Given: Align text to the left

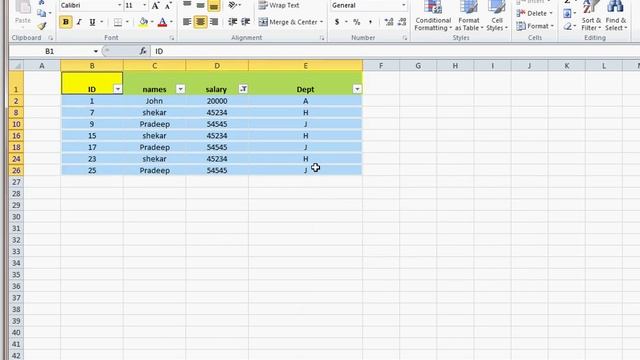Looking at the screenshot, I should click(x=187, y=22).
